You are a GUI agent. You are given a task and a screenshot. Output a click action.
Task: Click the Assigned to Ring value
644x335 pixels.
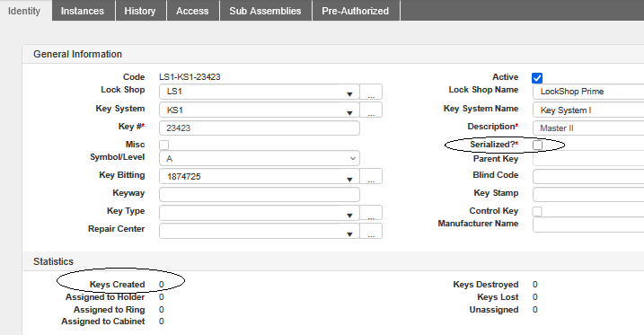pyautogui.click(x=162, y=310)
